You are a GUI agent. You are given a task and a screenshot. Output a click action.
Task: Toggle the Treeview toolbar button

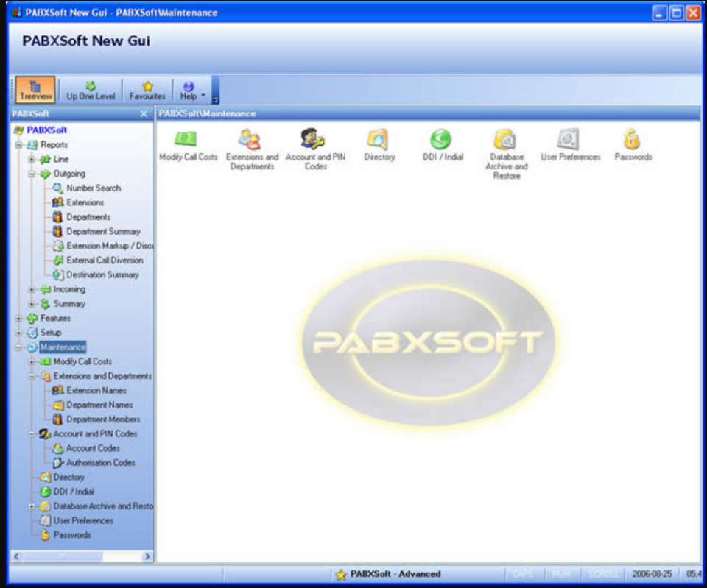click(x=35, y=90)
